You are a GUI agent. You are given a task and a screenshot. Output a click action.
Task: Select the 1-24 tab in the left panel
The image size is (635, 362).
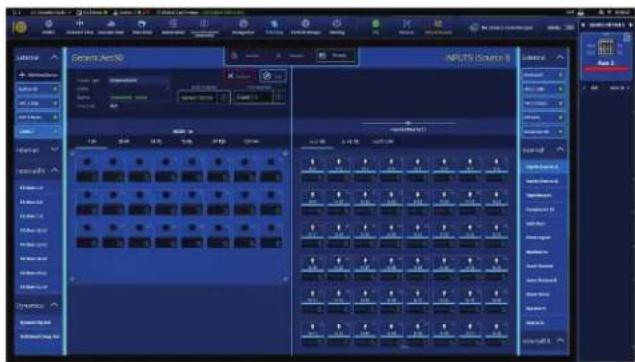coord(92,141)
